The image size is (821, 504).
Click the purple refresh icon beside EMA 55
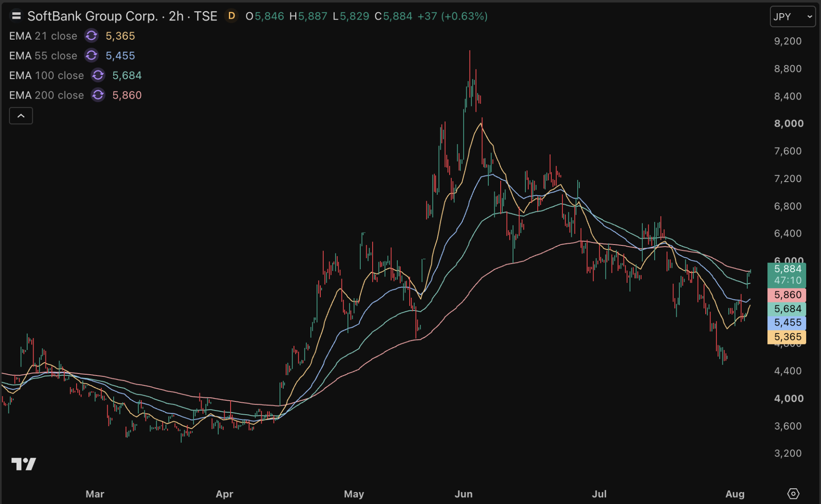[91, 55]
